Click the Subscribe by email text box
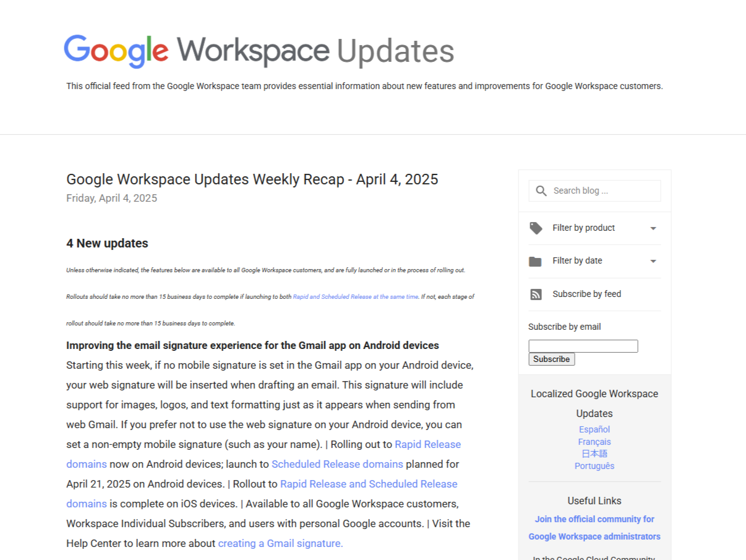 coord(583,346)
